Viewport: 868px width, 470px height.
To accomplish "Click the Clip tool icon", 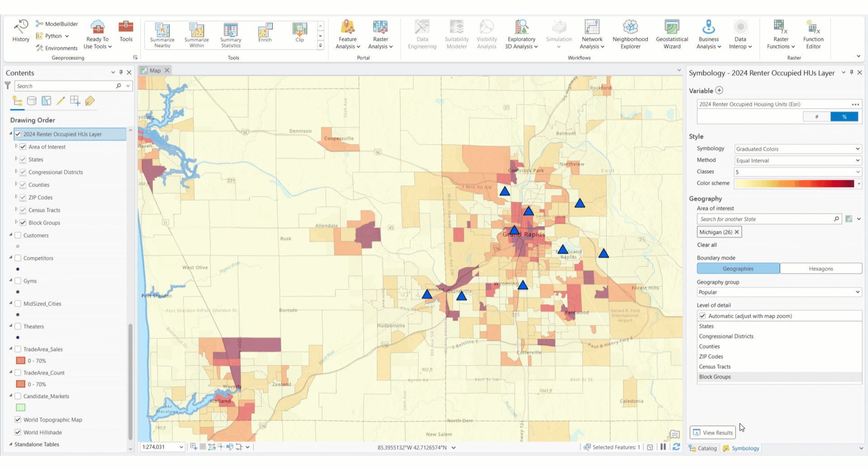I will [299, 33].
